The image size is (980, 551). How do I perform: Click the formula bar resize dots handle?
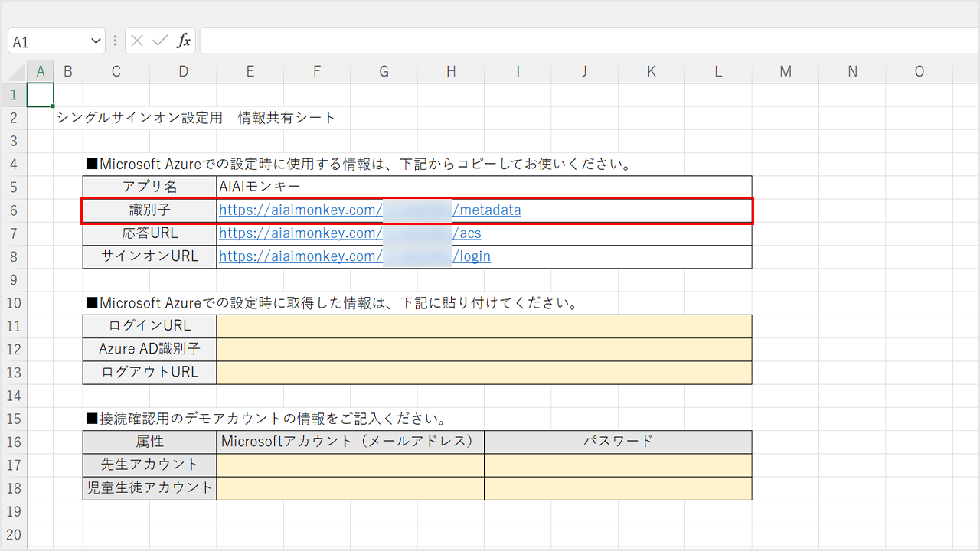point(115,41)
